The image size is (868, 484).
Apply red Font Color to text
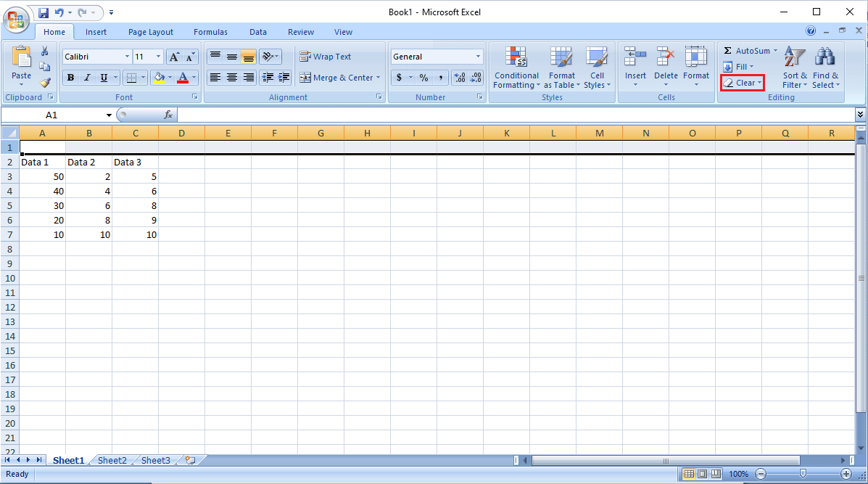point(183,78)
